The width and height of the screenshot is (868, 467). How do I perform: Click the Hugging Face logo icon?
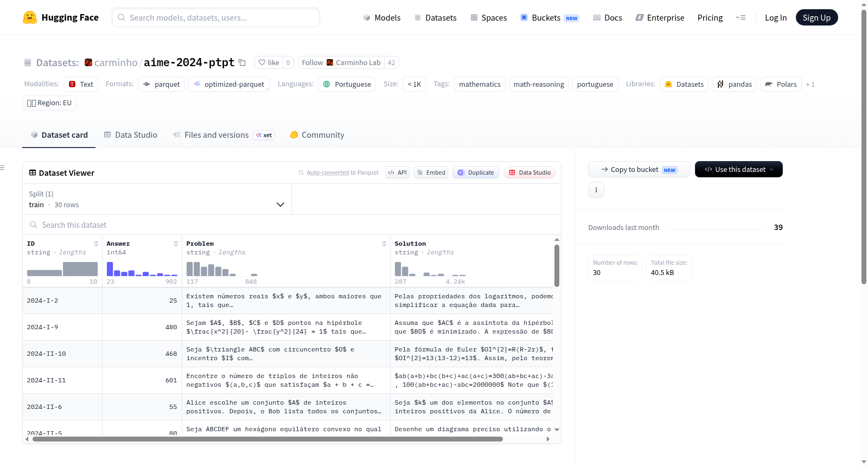click(30, 17)
